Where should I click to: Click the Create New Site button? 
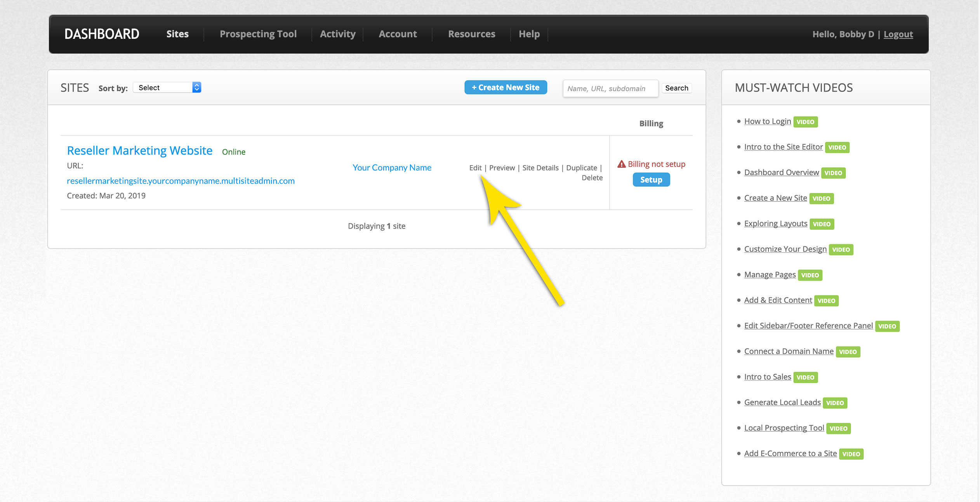tap(506, 87)
